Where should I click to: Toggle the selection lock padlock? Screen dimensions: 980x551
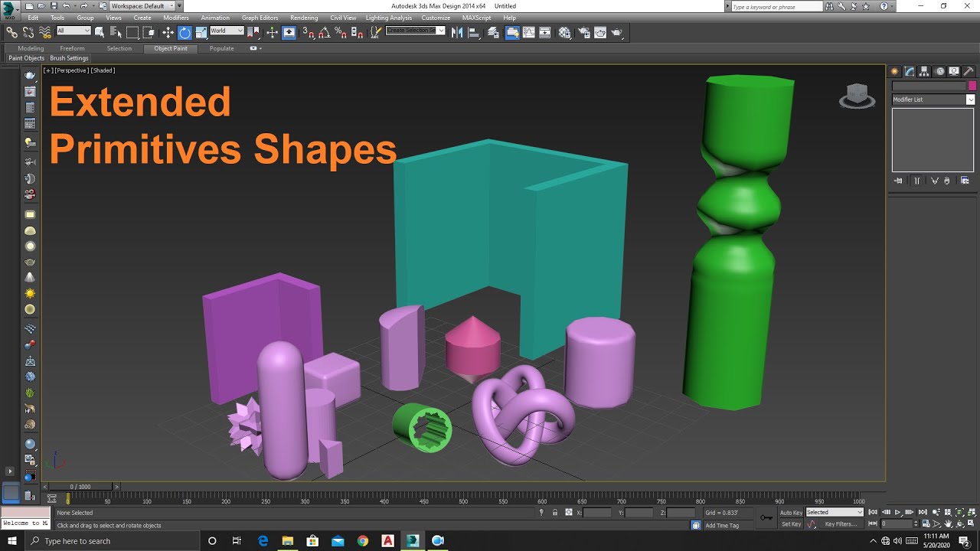pyautogui.click(x=554, y=513)
